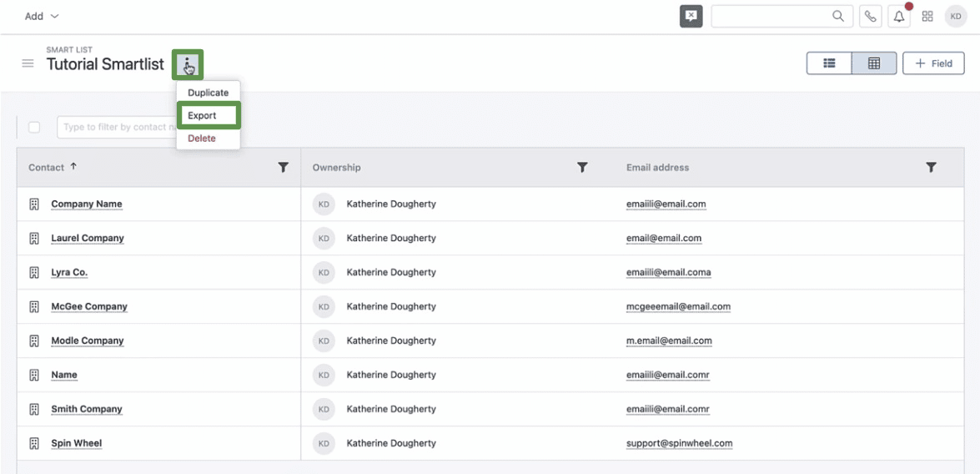Viewport: 980px width, 474px height.
Task: Open the Lyra Co. contact link
Action: (x=69, y=273)
